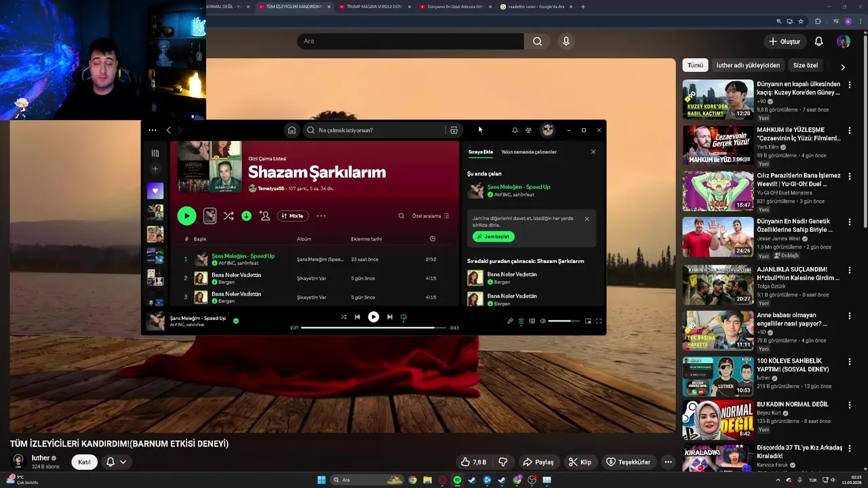Select luther adlı yükleyiciden chip
Screen dimensions: 868x488
pyautogui.click(x=748, y=65)
